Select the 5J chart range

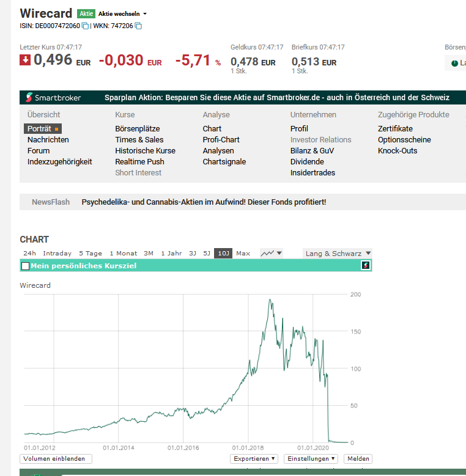pos(207,253)
